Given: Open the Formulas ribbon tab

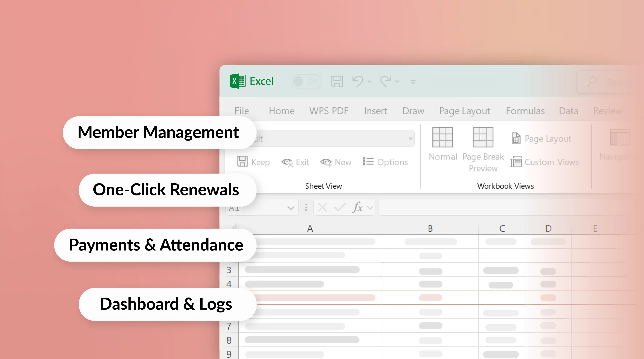Looking at the screenshot, I should point(525,111).
